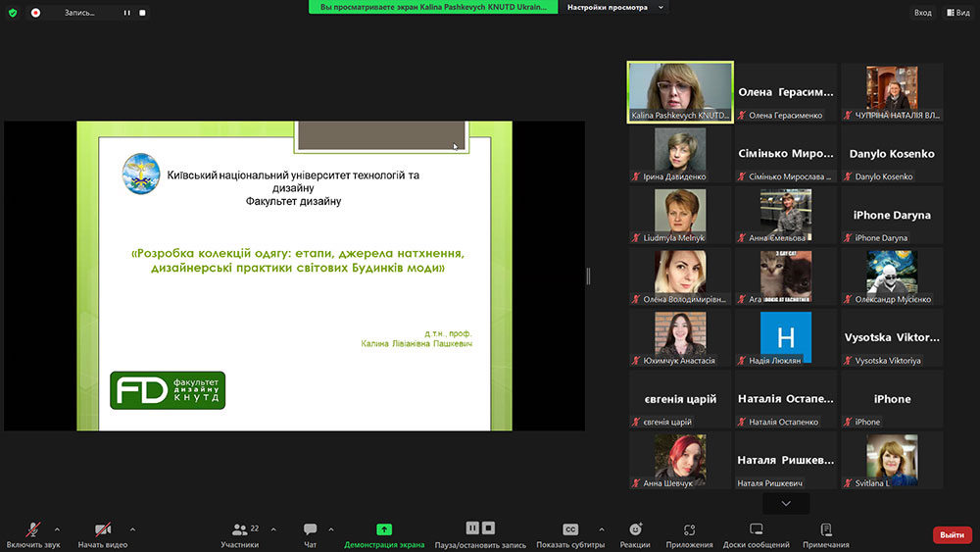Show more participants with down chevron
The height and width of the screenshot is (552, 980).
point(786,503)
